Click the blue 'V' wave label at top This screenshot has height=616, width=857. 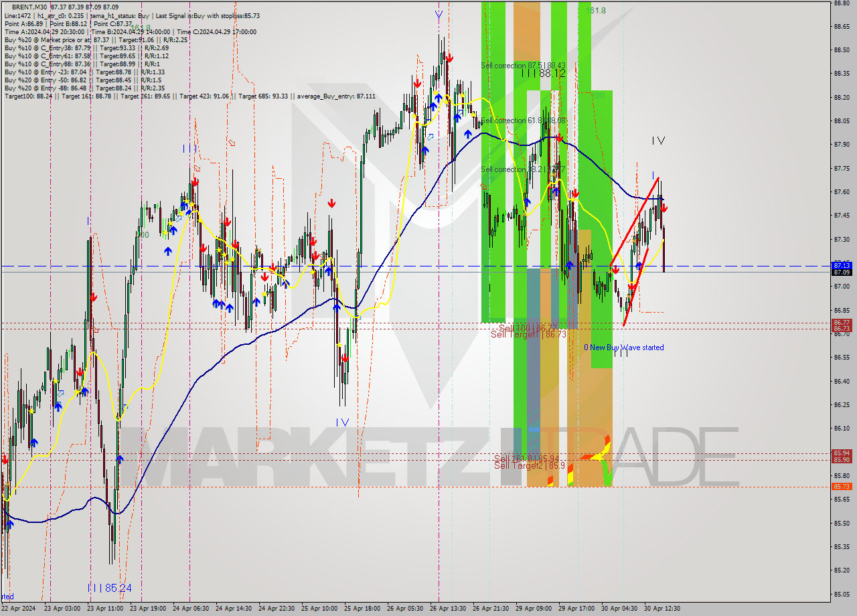tap(439, 14)
